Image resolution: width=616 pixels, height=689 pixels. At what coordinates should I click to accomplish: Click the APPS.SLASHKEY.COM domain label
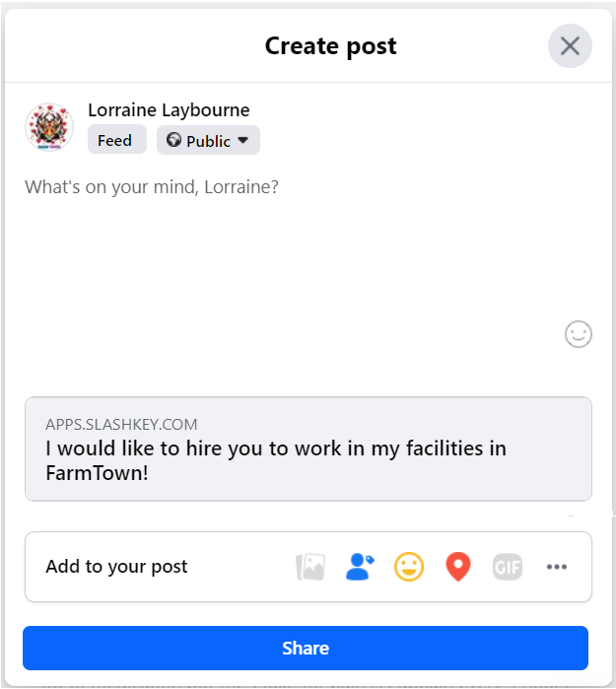point(121,425)
